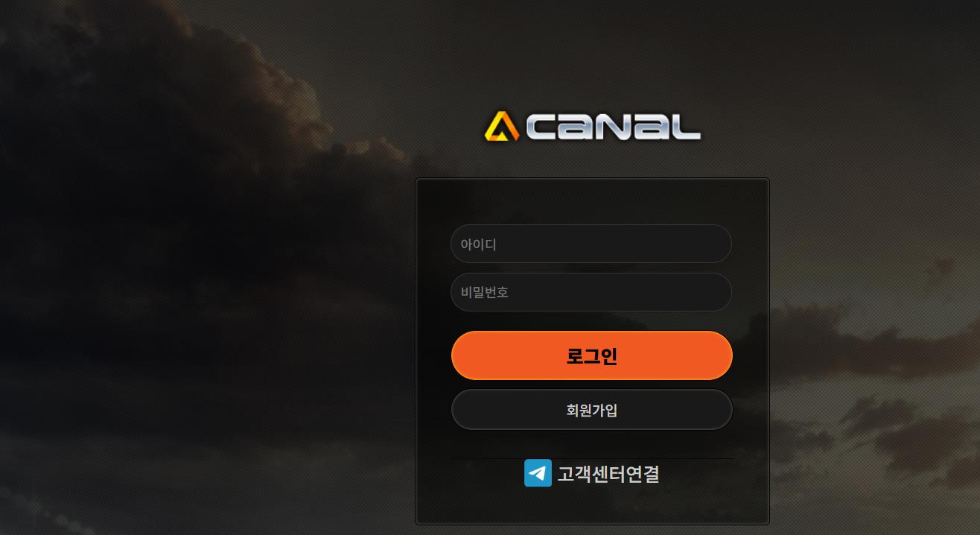Viewport: 980px width, 535px height.
Task: Focus the 비밀번호 password input field
Action: (591, 292)
